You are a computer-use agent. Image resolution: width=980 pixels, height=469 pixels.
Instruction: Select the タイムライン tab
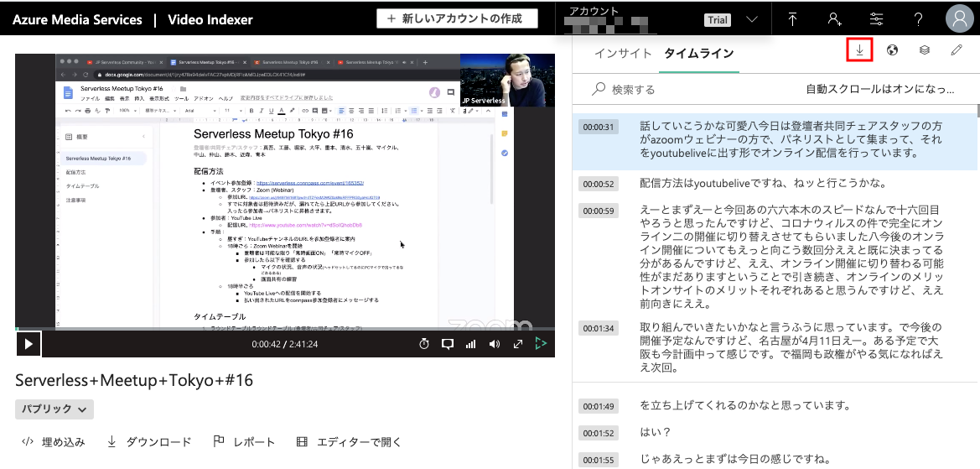point(699,53)
